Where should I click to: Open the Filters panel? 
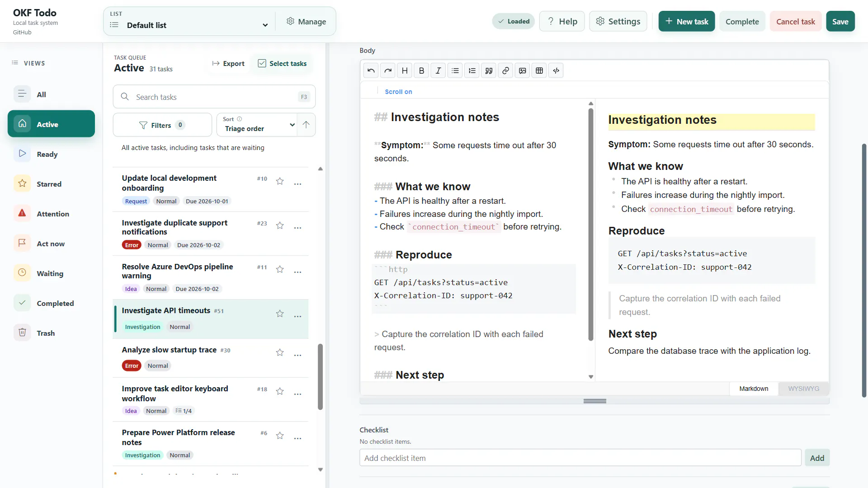point(162,125)
